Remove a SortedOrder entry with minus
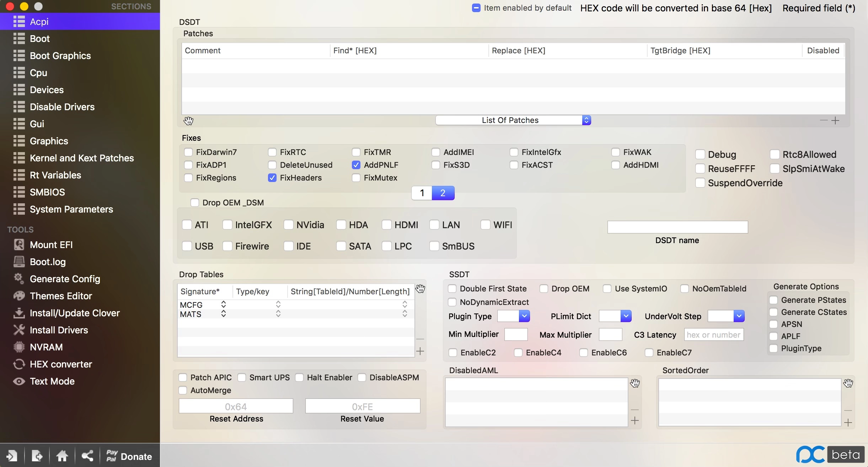 848,410
